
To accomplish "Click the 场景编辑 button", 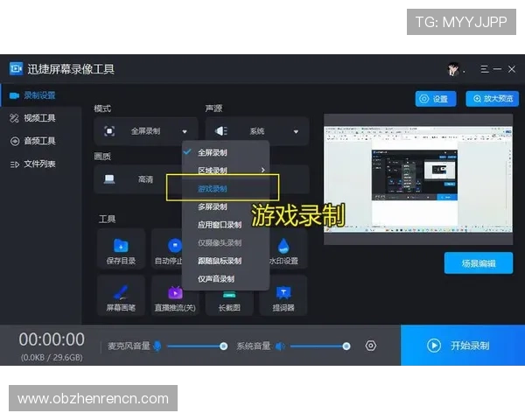I will coord(479,263).
